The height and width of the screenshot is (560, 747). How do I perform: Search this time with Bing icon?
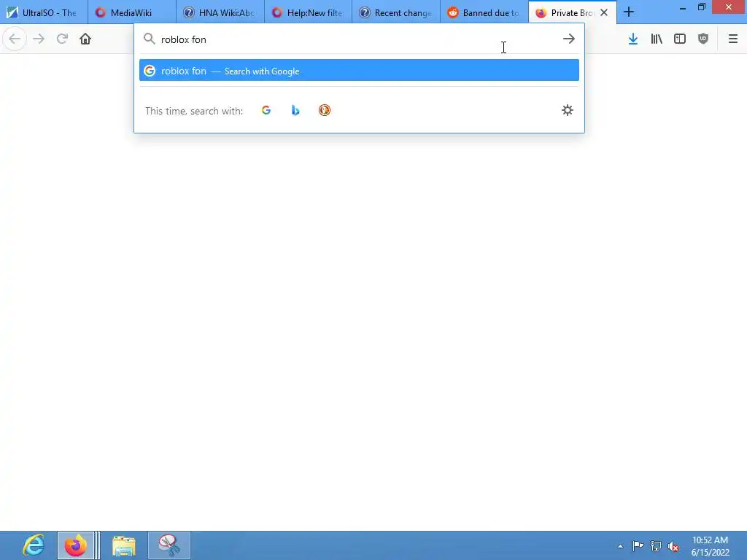tap(295, 111)
